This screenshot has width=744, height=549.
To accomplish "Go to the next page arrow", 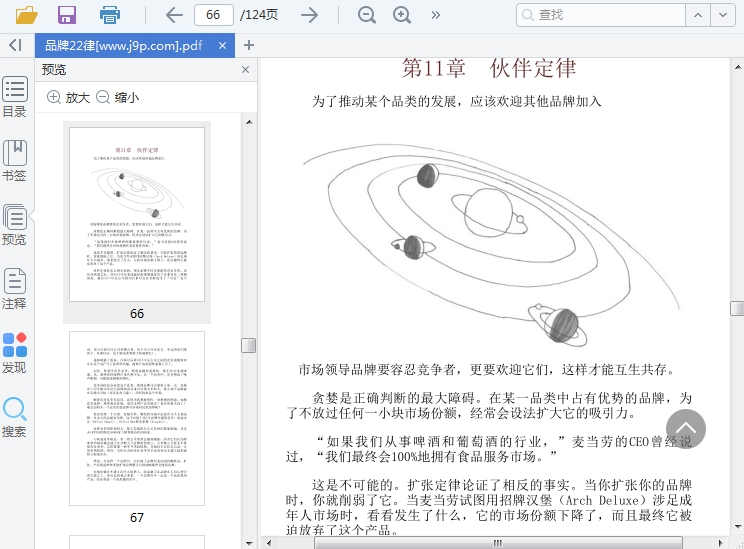I will pos(310,15).
